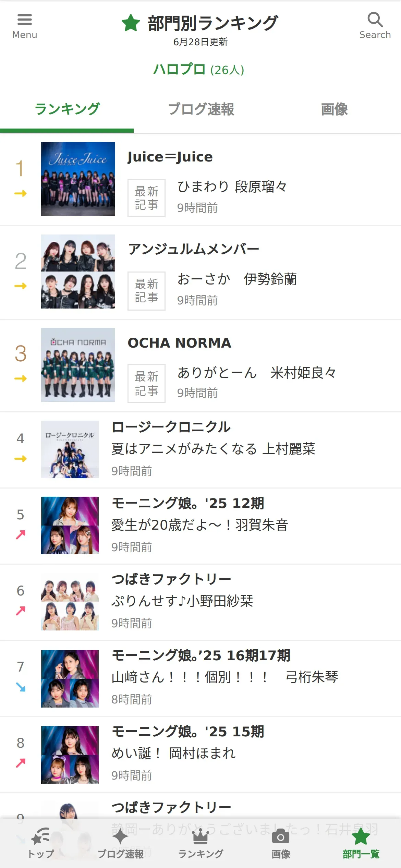The width and height of the screenshot is (401, 868).
Task: Tap the ハロプロ (26人) category heading
Action: pyautogui.click(x=199, y=70)
